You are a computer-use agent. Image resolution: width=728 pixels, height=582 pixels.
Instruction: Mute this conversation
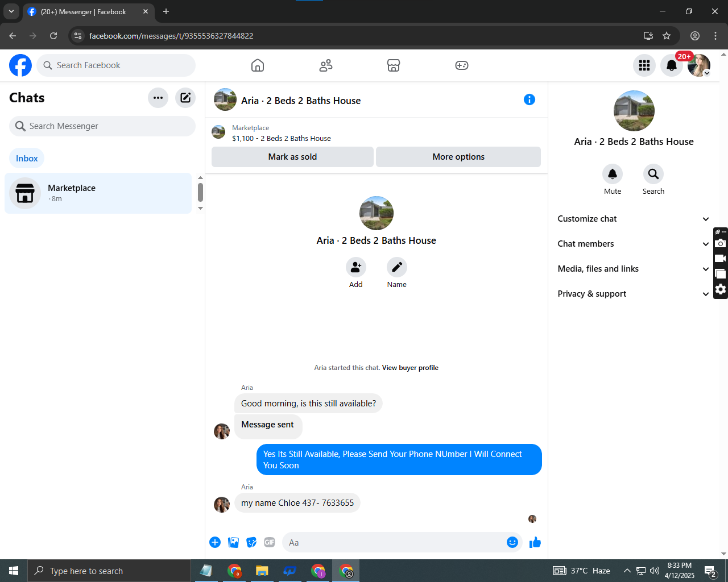click(613, 174)
